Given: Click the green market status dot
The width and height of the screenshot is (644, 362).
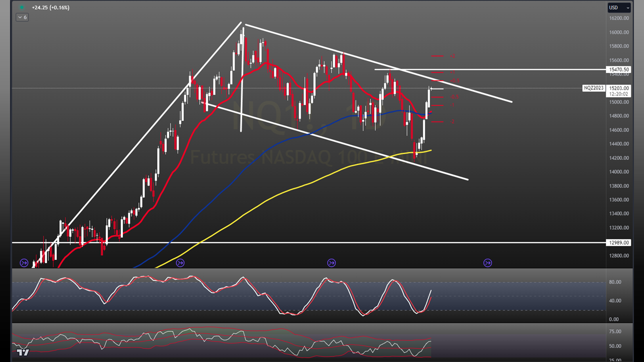Looking at the screenshot, I should coord(22,8).
